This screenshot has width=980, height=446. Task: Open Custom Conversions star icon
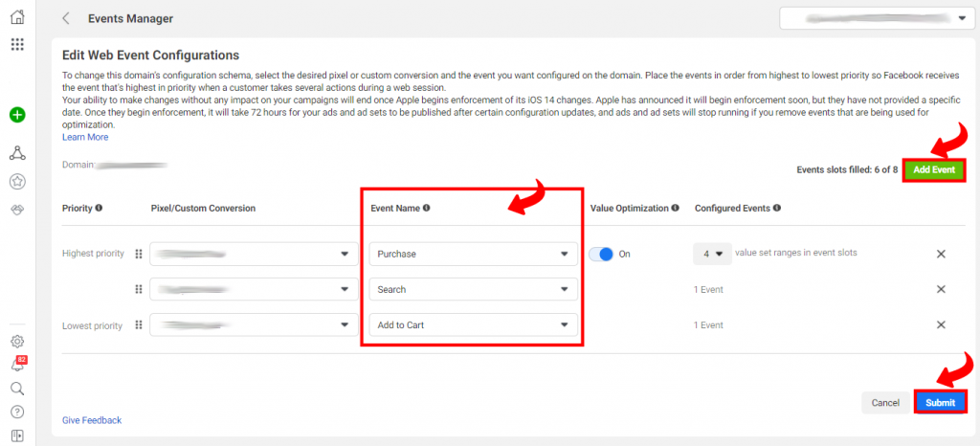pyautogui.click(x=17, y=182)
